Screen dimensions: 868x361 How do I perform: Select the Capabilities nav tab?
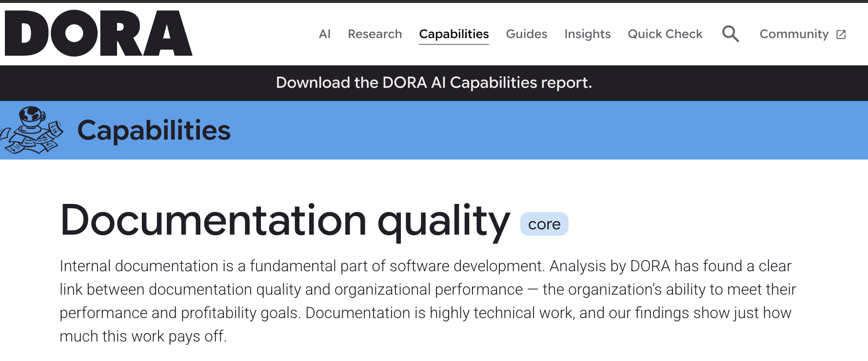pos(454,34)
